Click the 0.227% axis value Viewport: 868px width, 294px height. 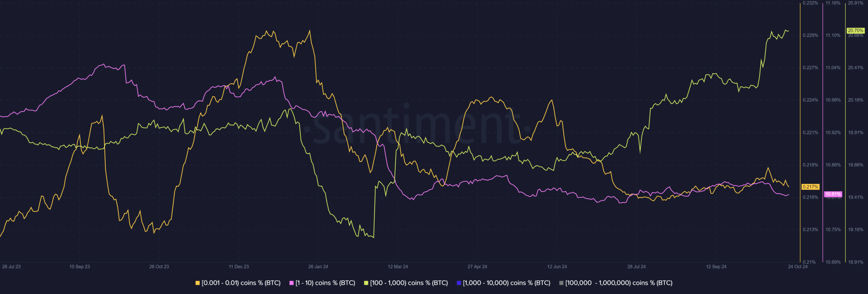tap(810, 68)
